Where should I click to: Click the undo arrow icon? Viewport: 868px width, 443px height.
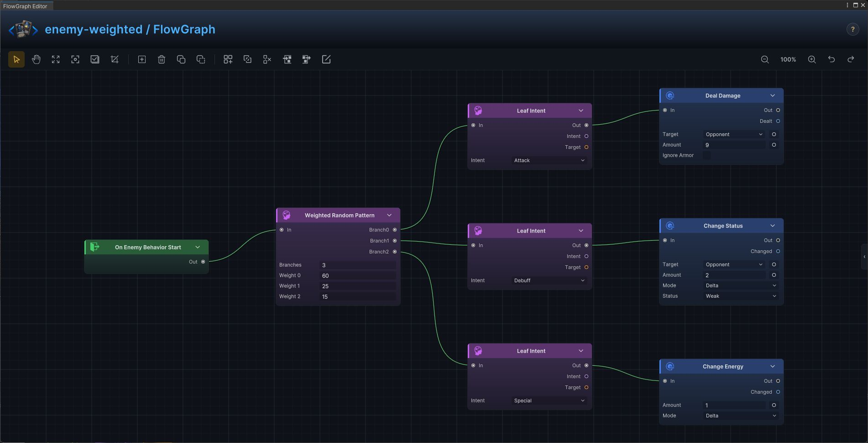click(x=831, y=59)
